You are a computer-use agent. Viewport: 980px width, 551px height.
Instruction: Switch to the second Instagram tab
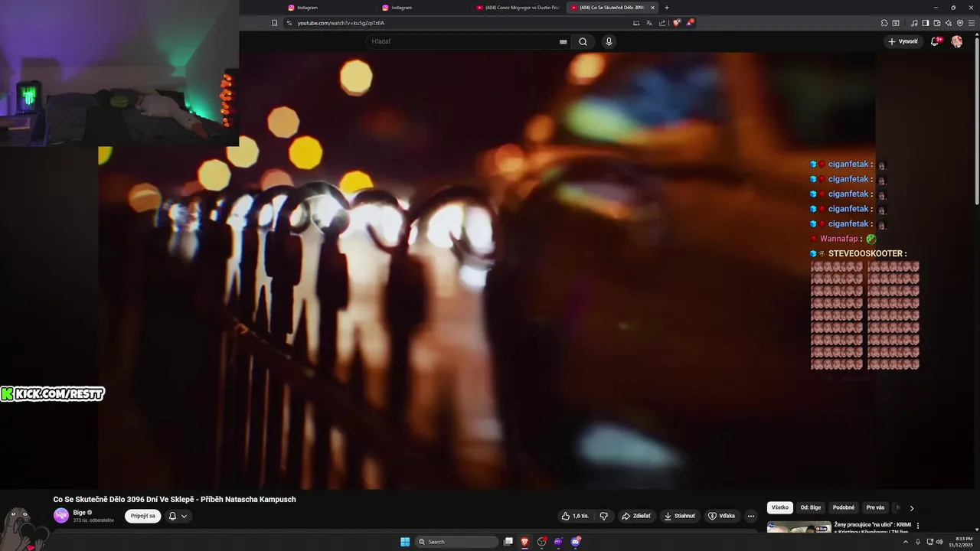pos(423,8)
